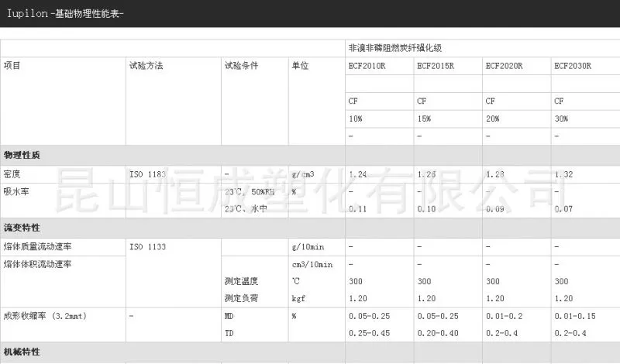Image resolution: width=620 pixels, height=364 pixels.
Task: Click the "项目" column header
Action: pos(12,66)
